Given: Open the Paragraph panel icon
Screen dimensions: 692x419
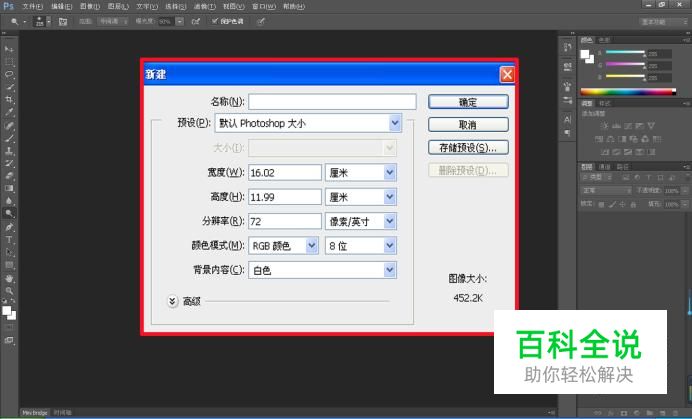Looking at the screenshot, I should (568, 132).
